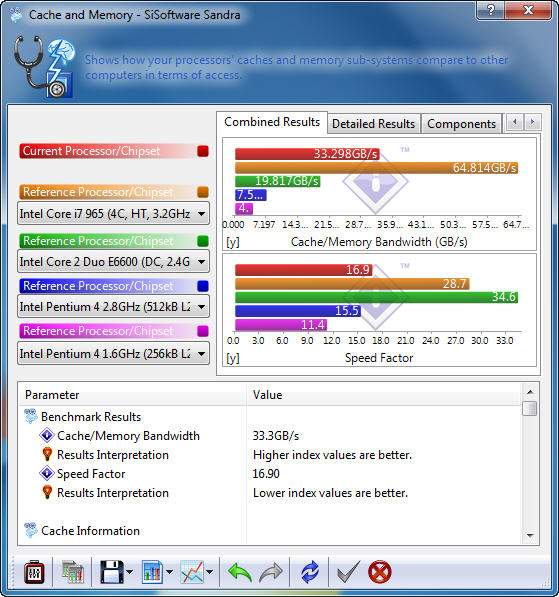Screen dimensions: 559x597
Task: Cancel with the red X icon
Action: (x=380, y=572)
